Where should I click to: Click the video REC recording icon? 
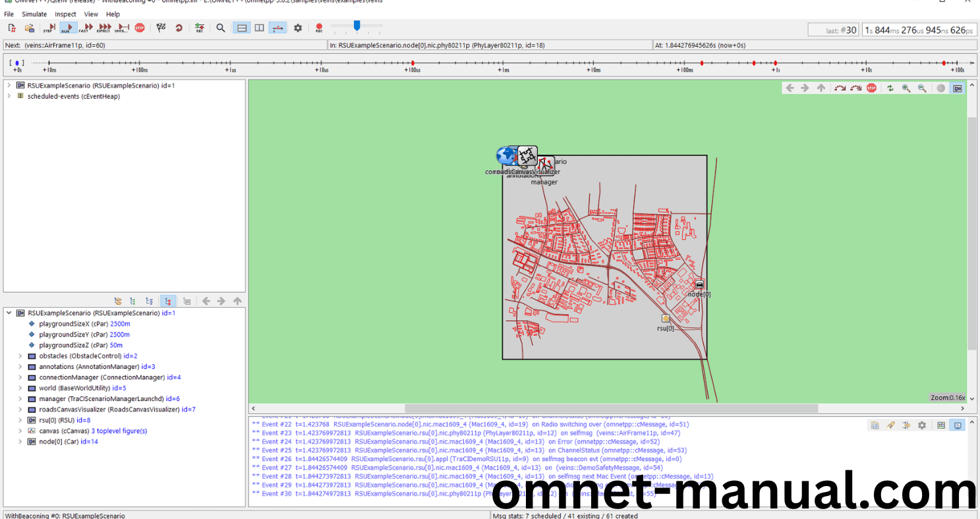(319, 28)
